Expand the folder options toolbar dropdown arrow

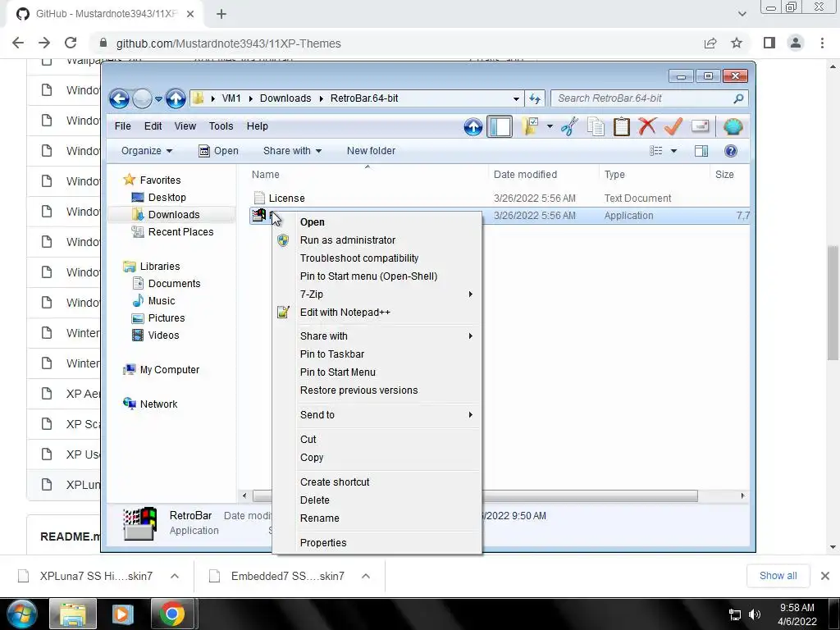pos(550,127)
